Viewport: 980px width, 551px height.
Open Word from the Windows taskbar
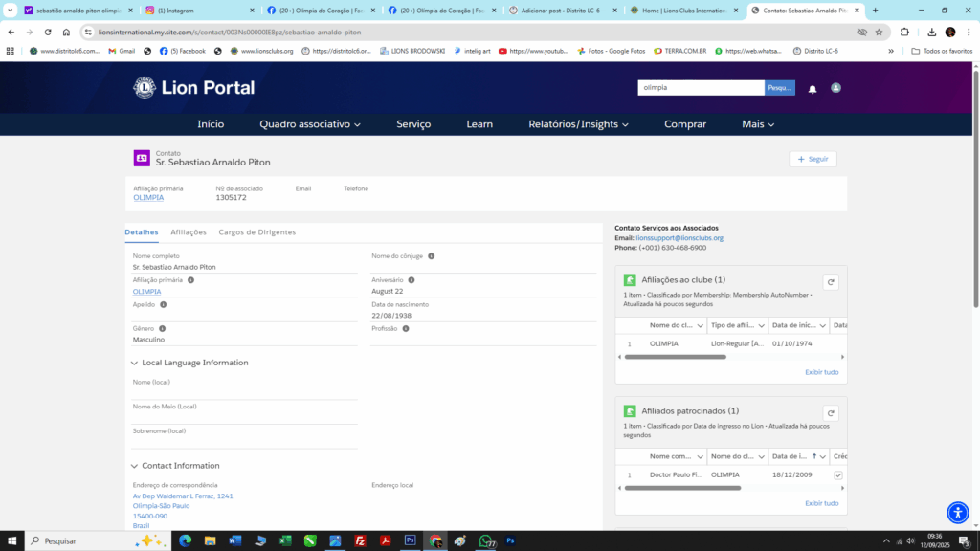coord(235,540)
